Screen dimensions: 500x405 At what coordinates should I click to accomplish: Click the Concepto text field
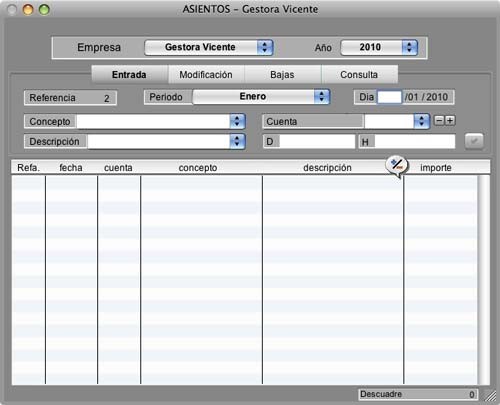click(x=153, y=121)
